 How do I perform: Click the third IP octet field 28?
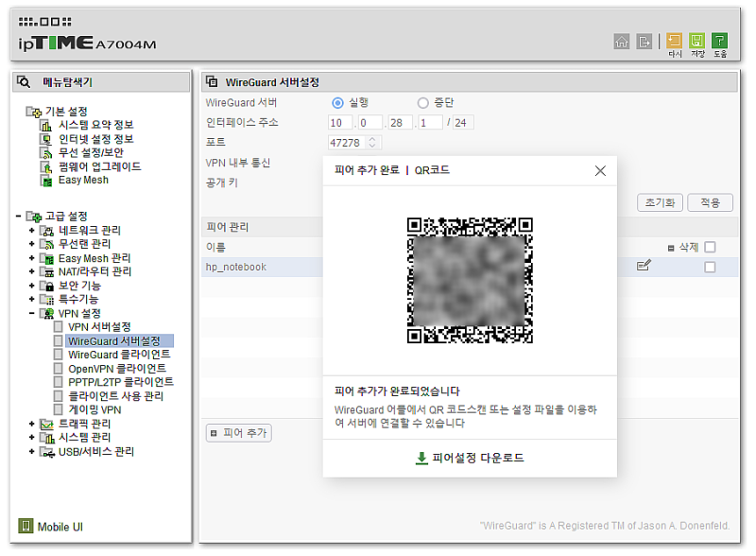401,123
